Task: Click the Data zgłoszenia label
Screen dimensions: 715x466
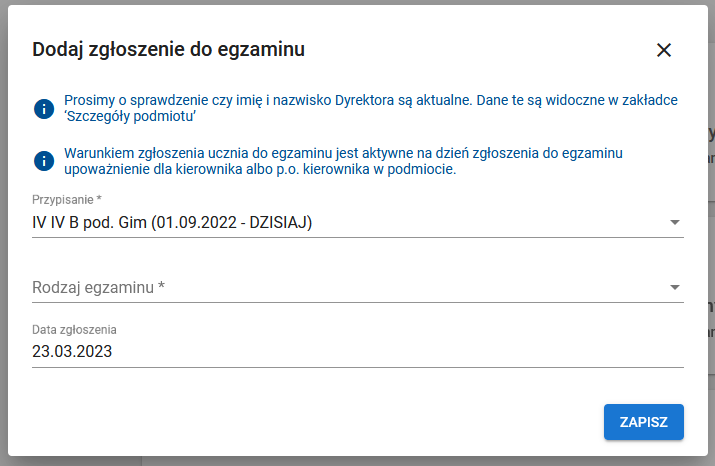Action: pos(75,330)
